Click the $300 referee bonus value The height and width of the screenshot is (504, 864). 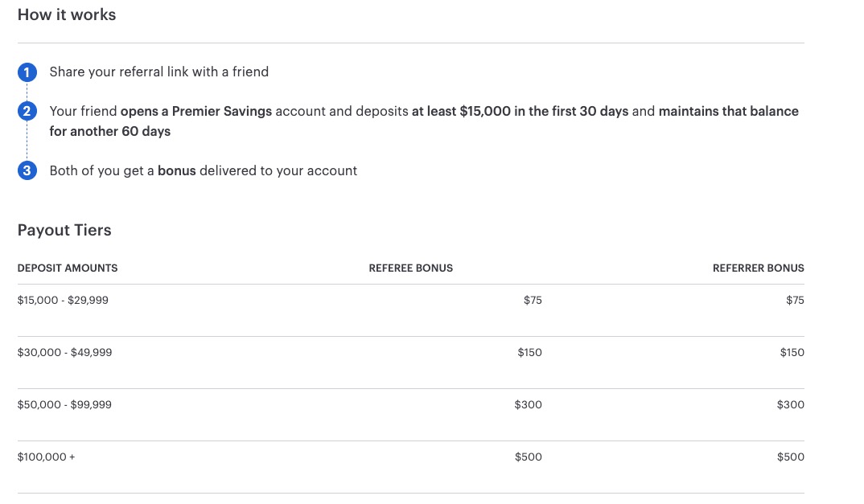pos(528,404)
